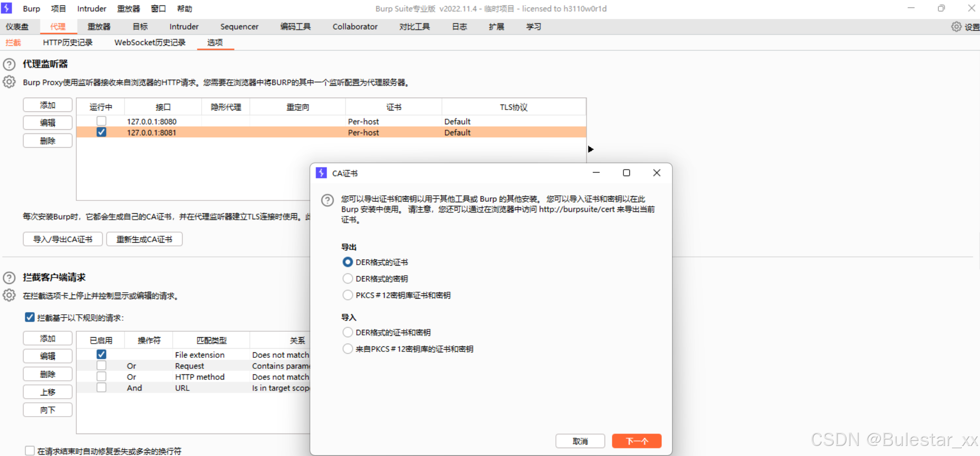Open the settings gear icon at top right
The image size is (980, 456).
pos(956,27)
